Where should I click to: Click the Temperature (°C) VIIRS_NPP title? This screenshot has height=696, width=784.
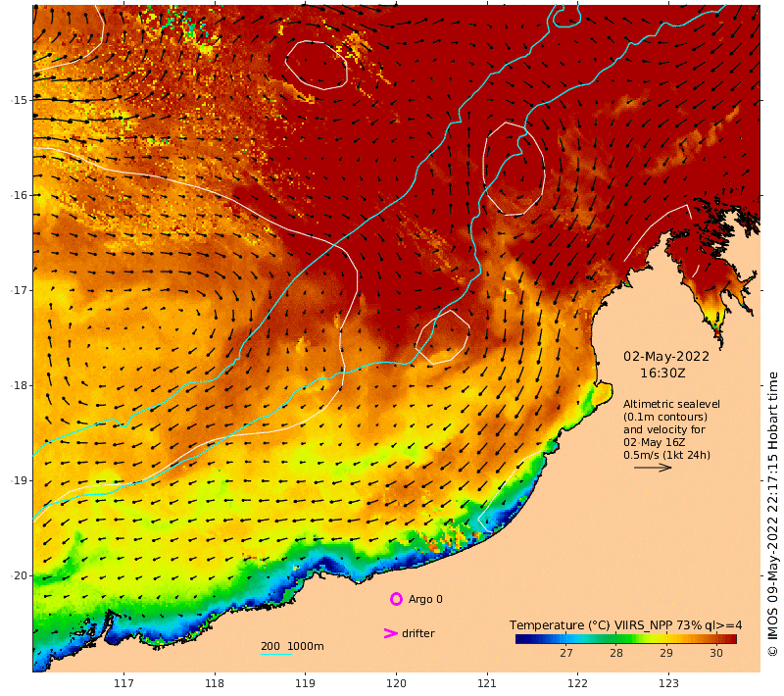coord(625,625)
